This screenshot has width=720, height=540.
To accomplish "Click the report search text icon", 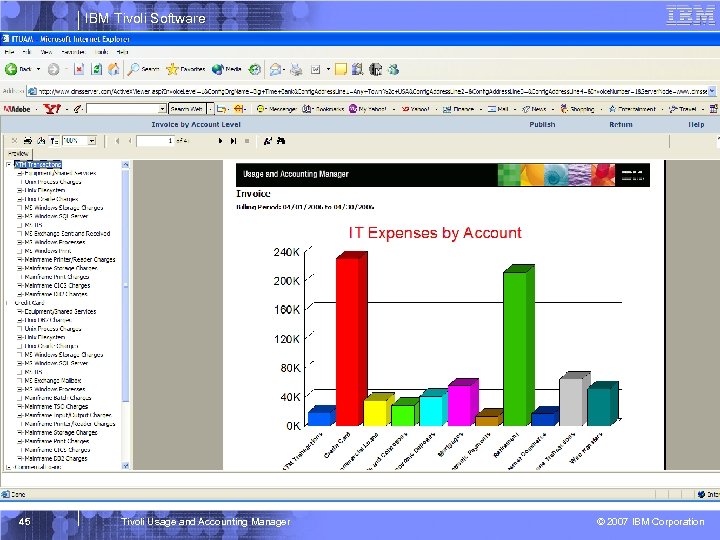I will (268, 141).
